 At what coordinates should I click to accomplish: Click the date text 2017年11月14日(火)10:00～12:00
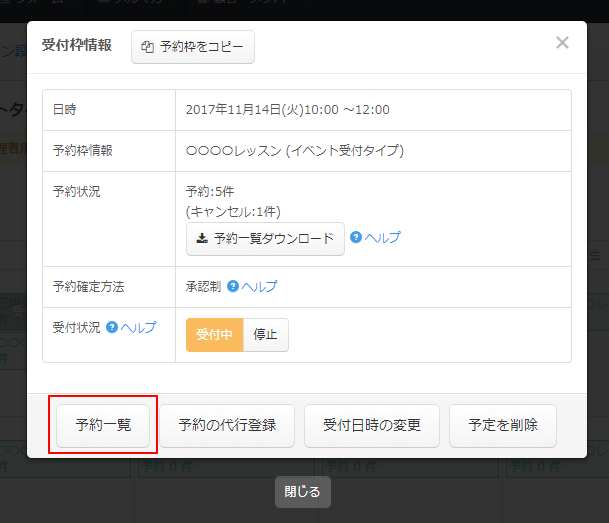288,109
